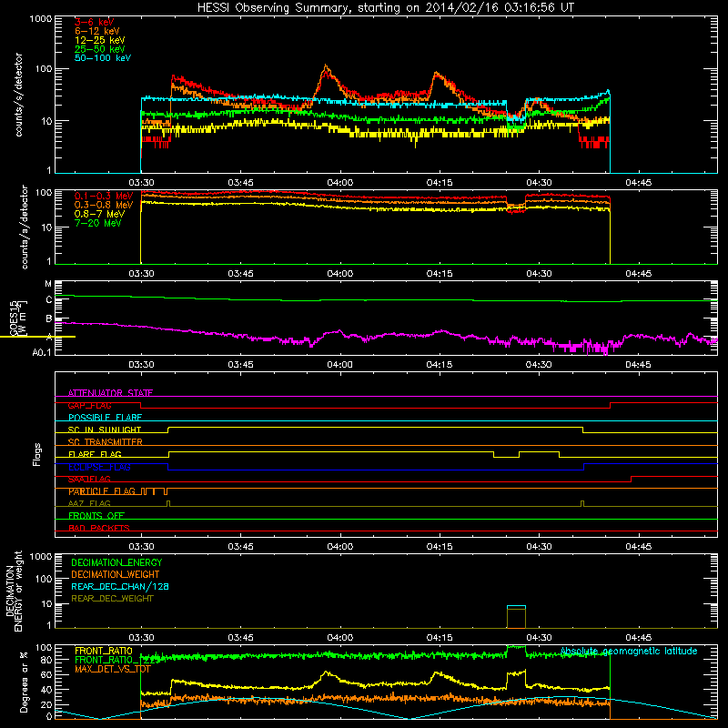Select the DECIMATION ENERGY or weight axis title
This screenshot has width=728, height=728.
point(13,591)
